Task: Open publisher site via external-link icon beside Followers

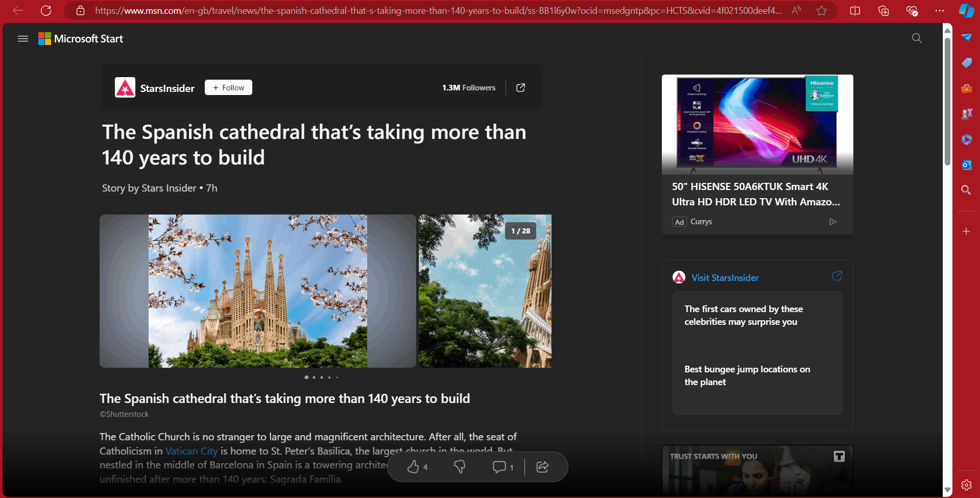Action: 520,88
